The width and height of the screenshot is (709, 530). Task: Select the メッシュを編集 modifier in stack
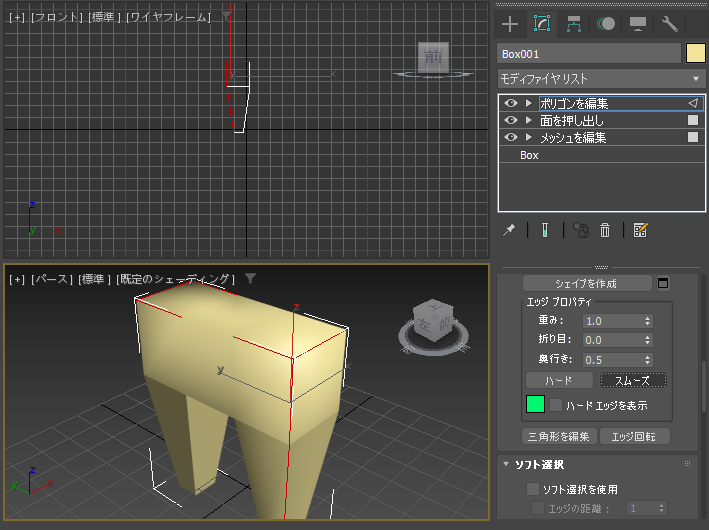tap(573, 137)
